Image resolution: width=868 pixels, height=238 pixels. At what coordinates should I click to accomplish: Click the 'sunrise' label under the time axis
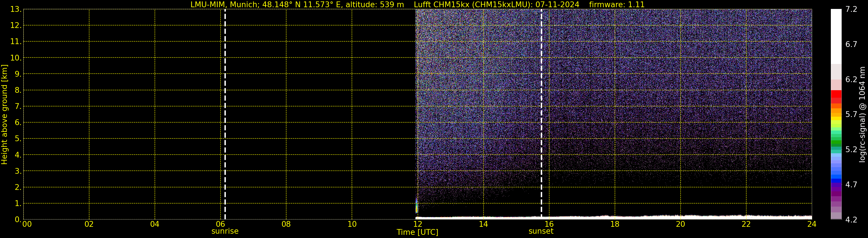[225, 231]
